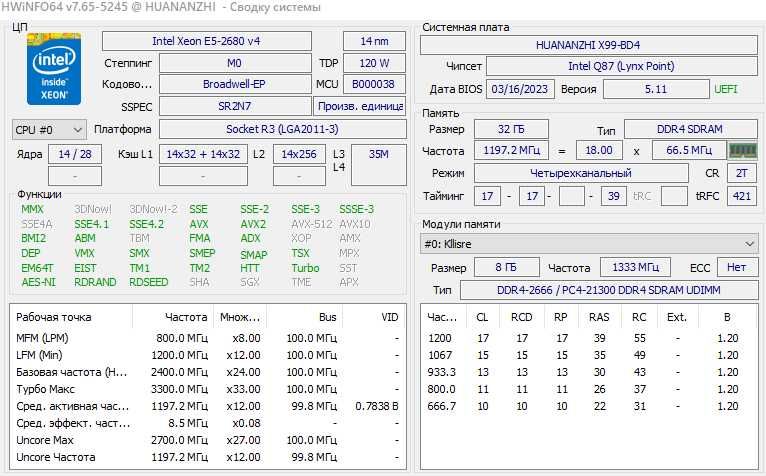Click the greyed AVX-512 feature label

[x=312, y=224]
